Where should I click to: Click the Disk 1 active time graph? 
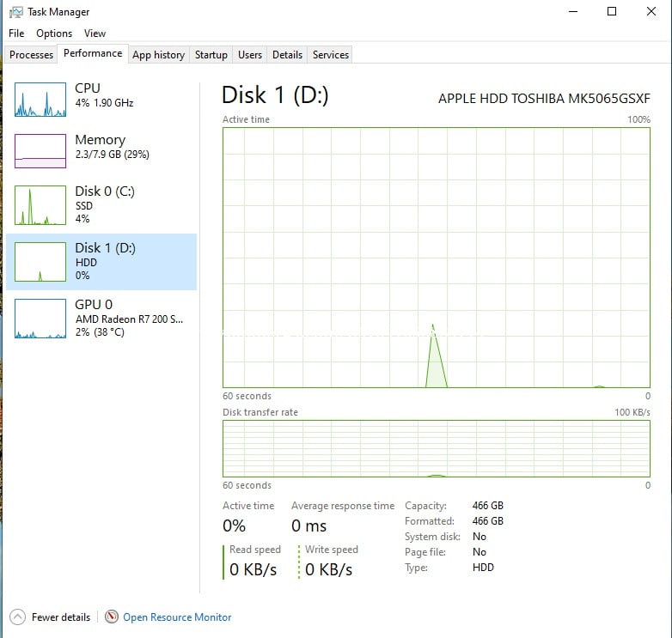pyautogui.click(x=436, y=258)
